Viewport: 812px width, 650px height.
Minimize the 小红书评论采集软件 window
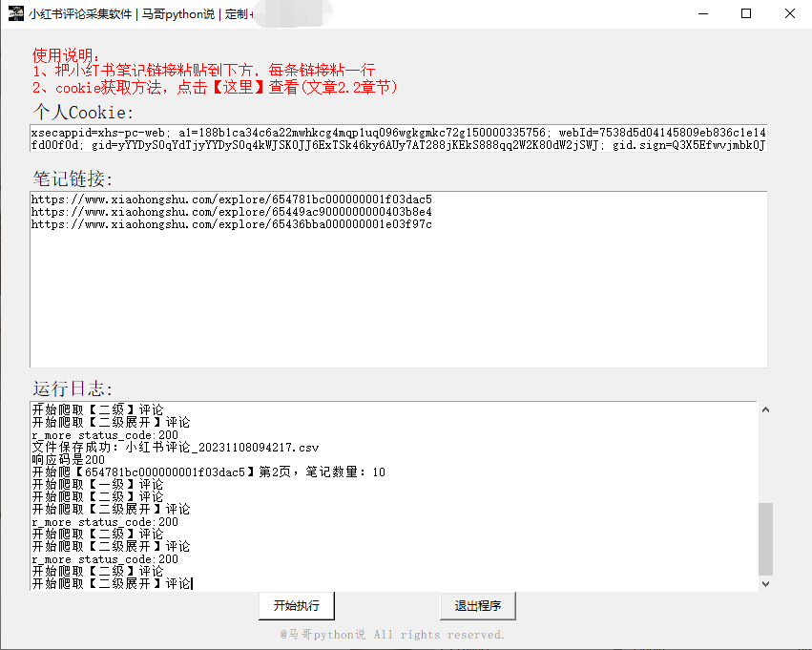tap(702, 14)
